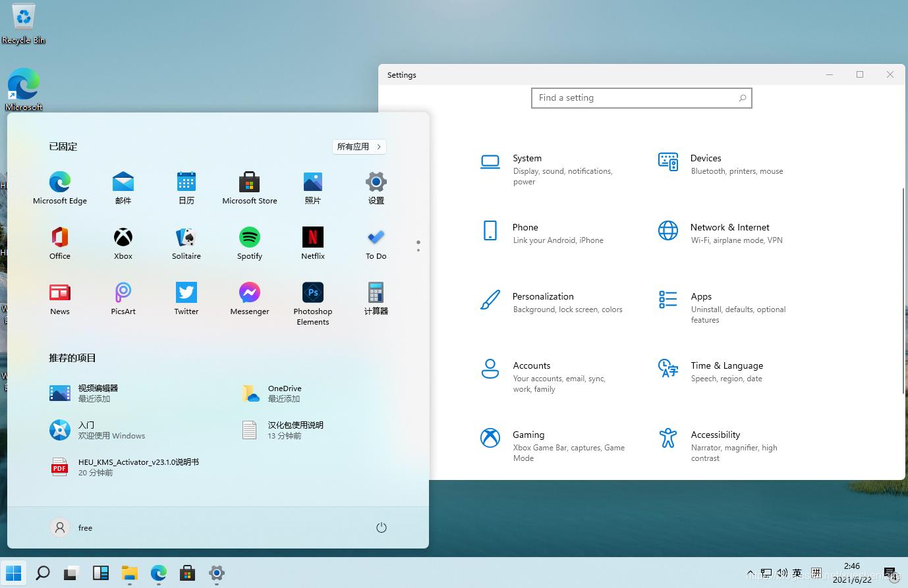Open Accounts settings category

click(x=544, y=377)
